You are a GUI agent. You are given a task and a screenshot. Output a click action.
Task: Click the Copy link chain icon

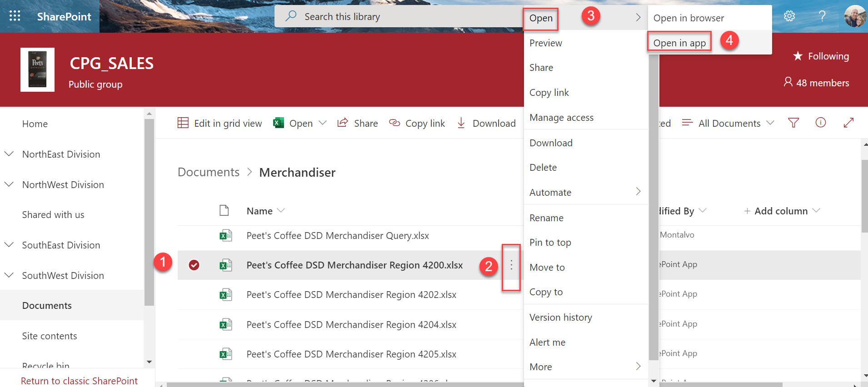394,123
